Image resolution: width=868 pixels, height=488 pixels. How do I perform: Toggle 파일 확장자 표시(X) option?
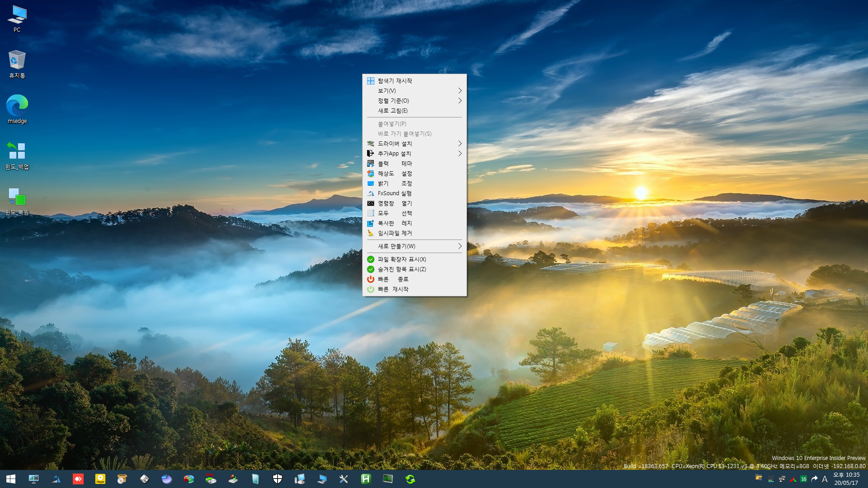[415, 259]
